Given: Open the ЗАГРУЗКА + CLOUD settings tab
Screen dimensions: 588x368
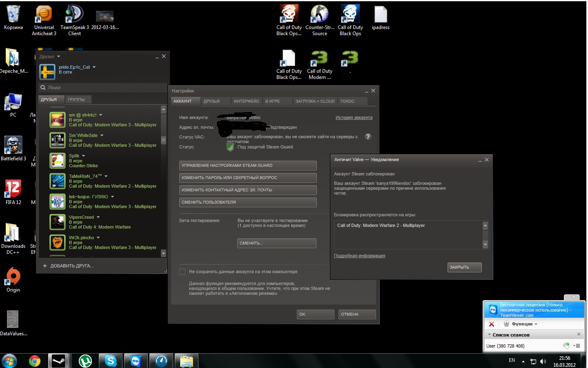Looking at the screenshot, I should click(315, 101).
